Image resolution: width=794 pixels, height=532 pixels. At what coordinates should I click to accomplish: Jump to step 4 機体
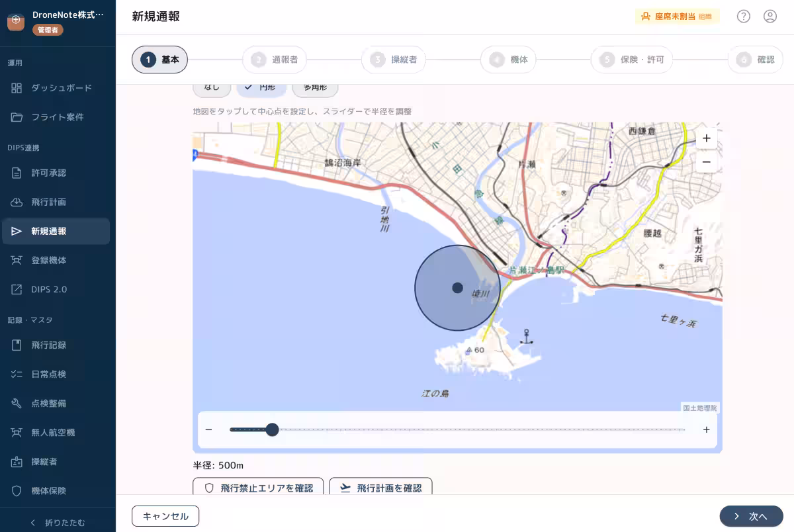point(509,60)
